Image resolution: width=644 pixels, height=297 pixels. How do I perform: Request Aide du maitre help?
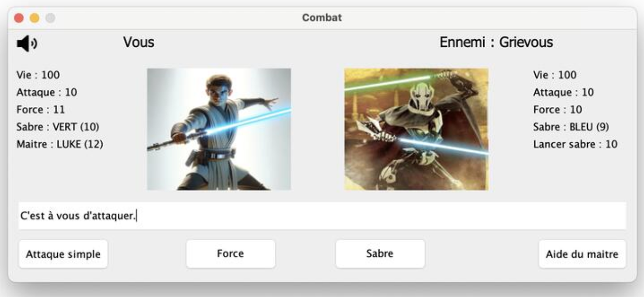coord(582,254)
